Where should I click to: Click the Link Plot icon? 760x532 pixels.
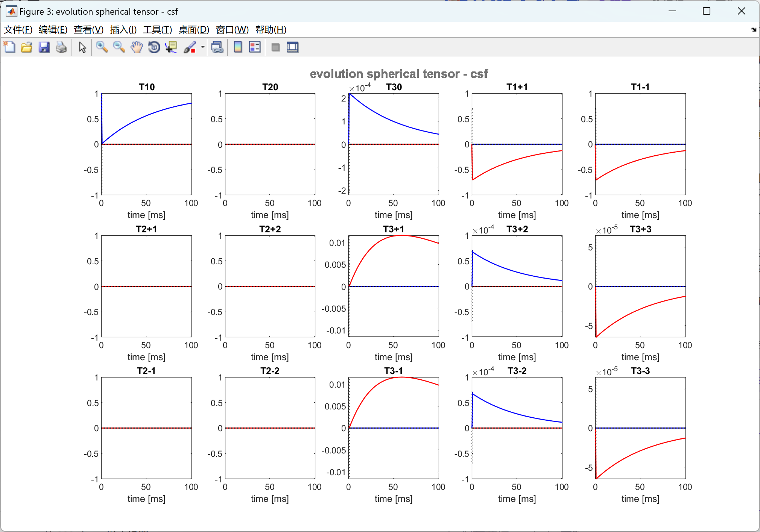[217, 47]
